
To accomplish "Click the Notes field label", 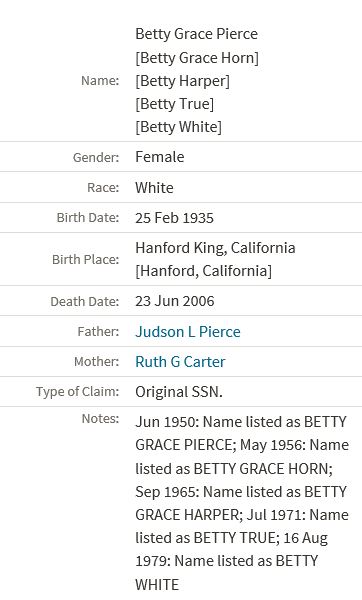I will click(100, 419).
